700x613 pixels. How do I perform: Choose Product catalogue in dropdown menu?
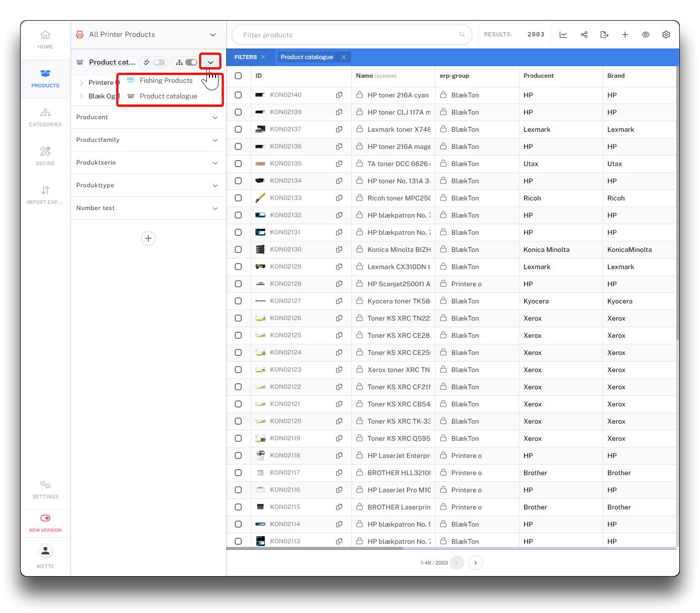168,96
